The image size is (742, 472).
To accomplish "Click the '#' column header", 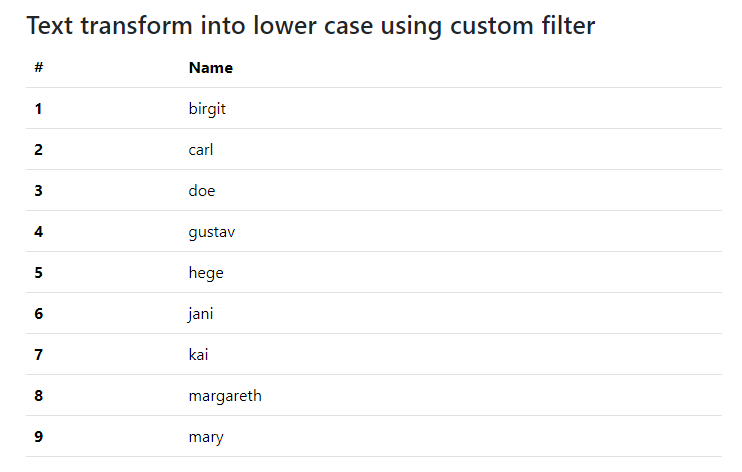I will 38,68.
